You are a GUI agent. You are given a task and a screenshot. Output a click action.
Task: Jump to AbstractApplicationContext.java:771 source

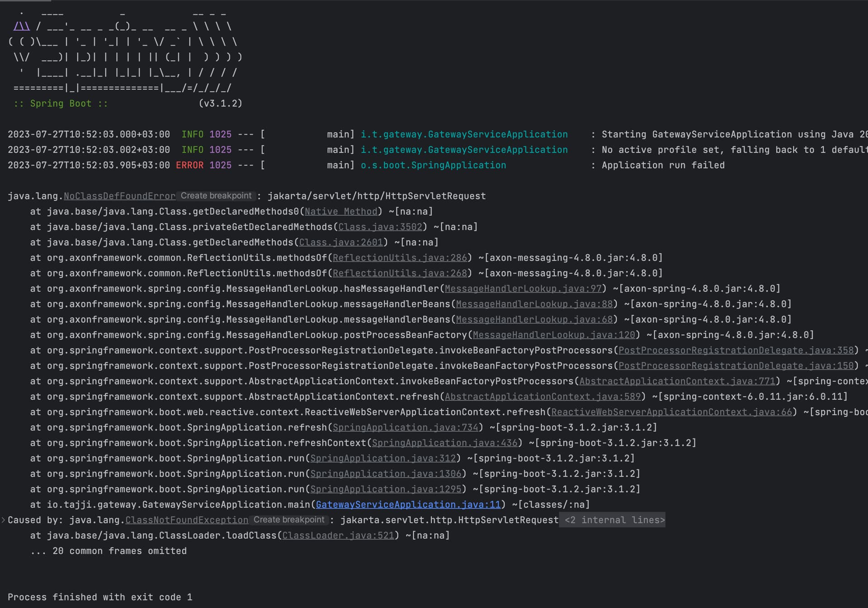(x=677, y=381)
